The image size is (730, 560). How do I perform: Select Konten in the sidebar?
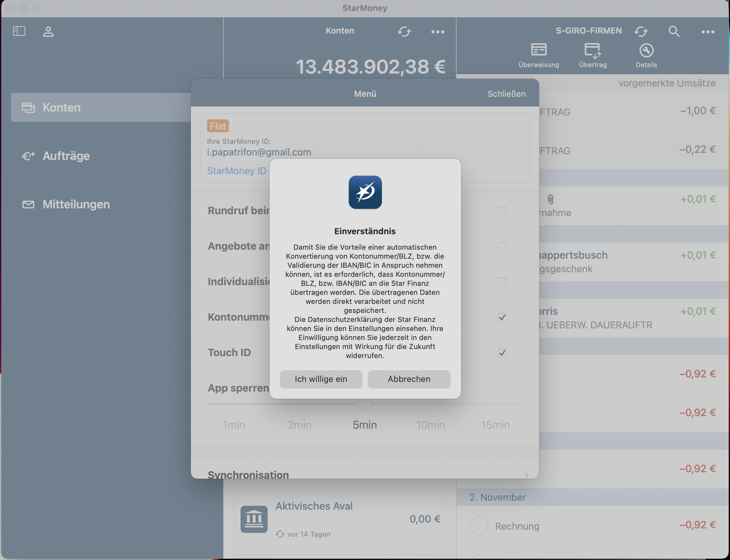pyautogui.click(x=101, y=107)
